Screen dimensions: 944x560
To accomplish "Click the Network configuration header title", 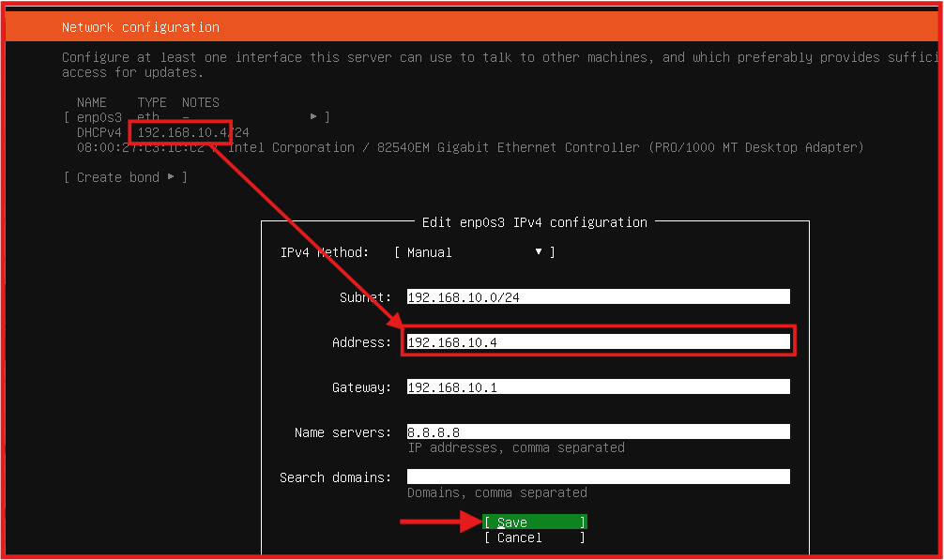I will pyautogui.click(x=141, y=27).
